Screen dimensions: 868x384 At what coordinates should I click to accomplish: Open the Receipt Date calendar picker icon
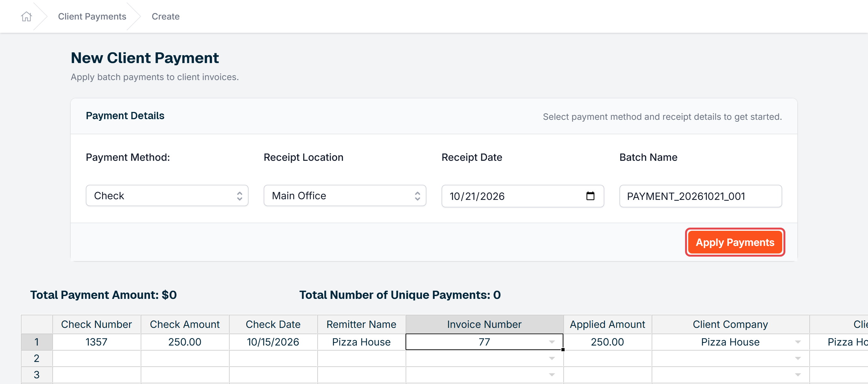click(x=590, y=196)
